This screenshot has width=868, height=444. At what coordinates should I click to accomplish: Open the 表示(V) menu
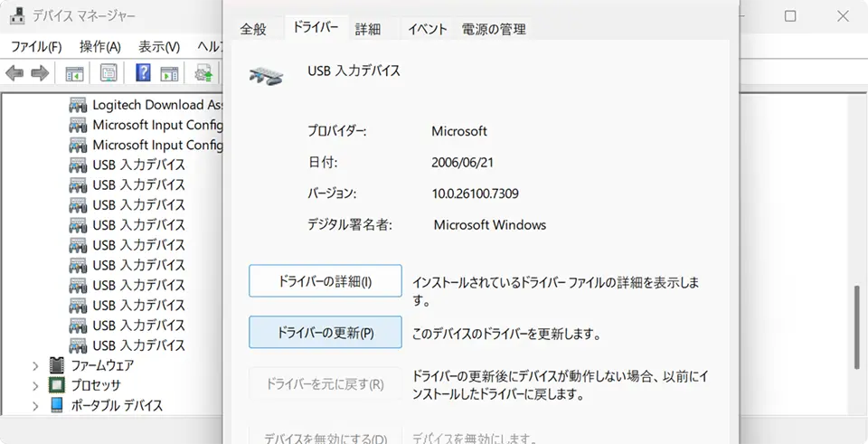[159, 47]
